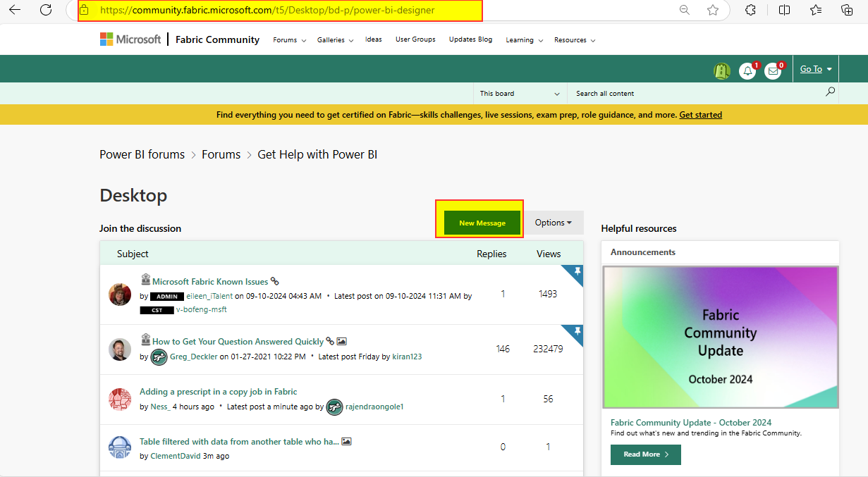
Task: Click the site lock icon in the address bar
Action: (84, 11)
